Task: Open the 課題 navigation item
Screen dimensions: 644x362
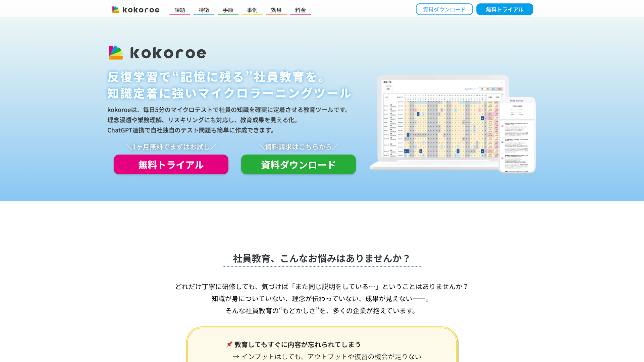Action: (x=180, y=10)
